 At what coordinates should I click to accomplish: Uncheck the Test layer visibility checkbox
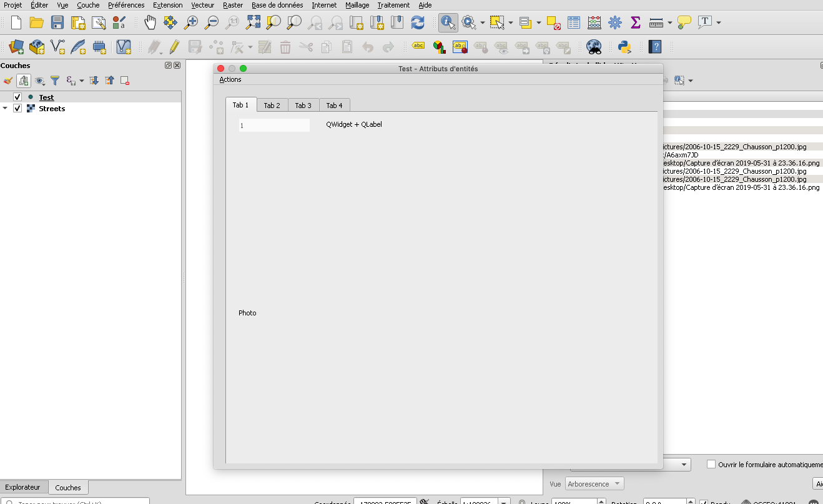[x=17, y=97]
